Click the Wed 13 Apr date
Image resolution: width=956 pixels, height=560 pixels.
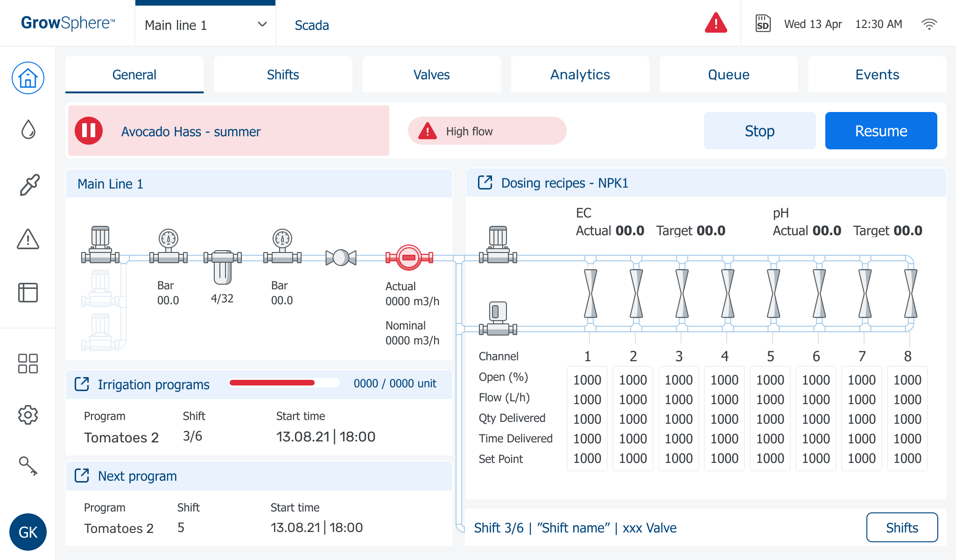(x=813, y=24)
